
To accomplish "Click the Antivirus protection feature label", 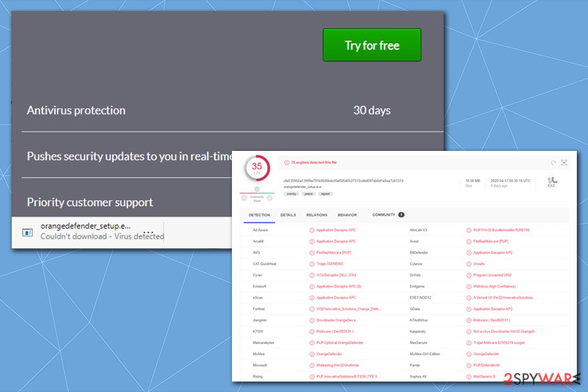I will [x=76, y=110].
